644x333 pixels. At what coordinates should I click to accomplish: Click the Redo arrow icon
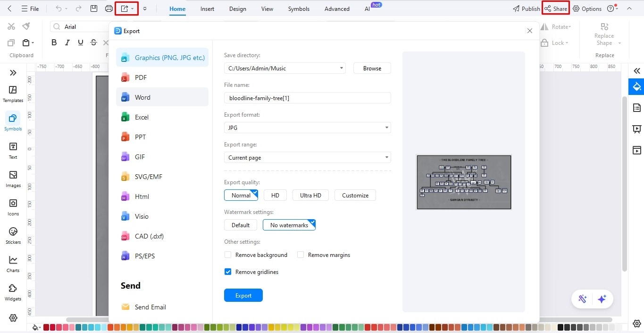tap(78, 9)
